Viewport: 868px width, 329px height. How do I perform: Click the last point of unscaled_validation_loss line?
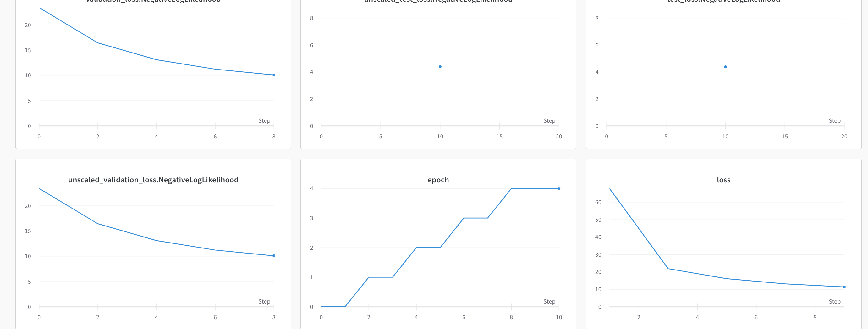(274, 256)
